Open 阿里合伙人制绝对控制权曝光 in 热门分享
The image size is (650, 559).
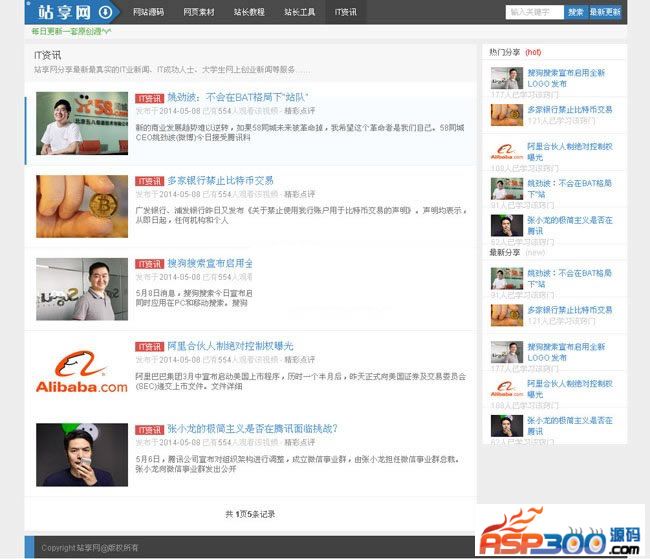coord(570,152)
